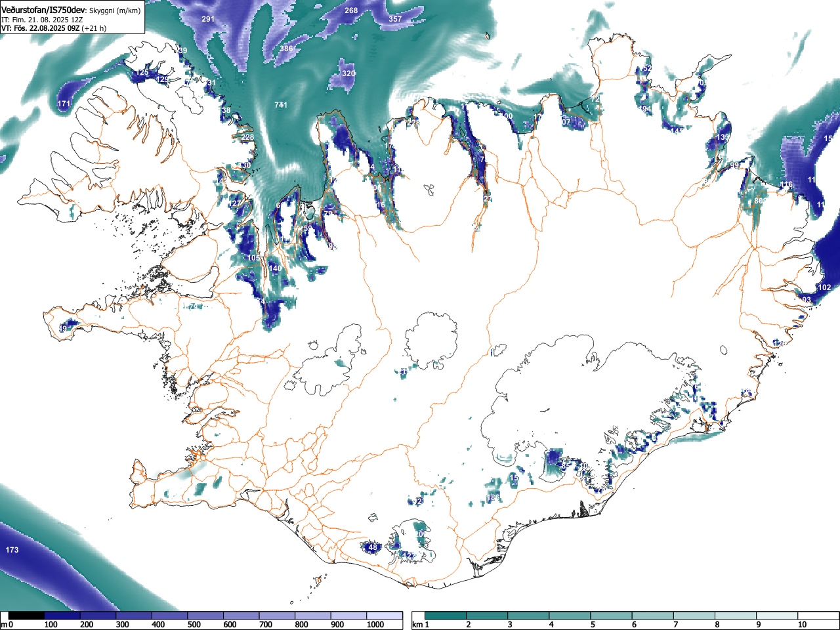Pick the 400–500 m legend color block

click(170, 616)
